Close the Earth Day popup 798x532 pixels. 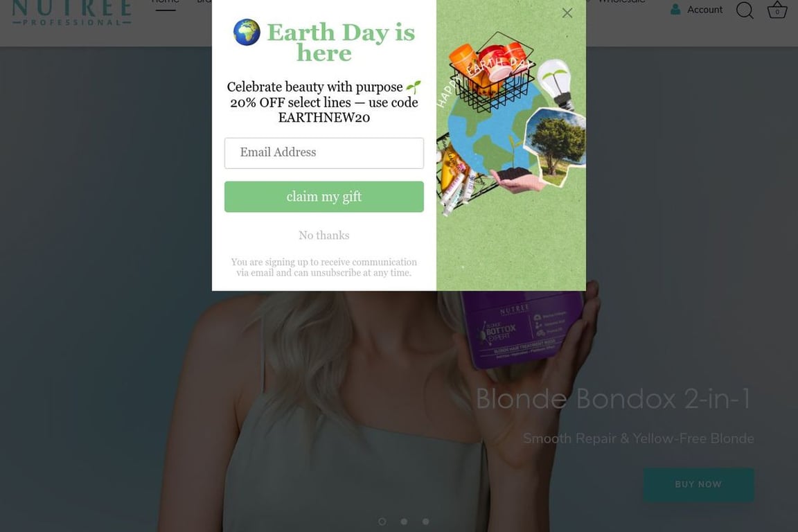(567, 12)
